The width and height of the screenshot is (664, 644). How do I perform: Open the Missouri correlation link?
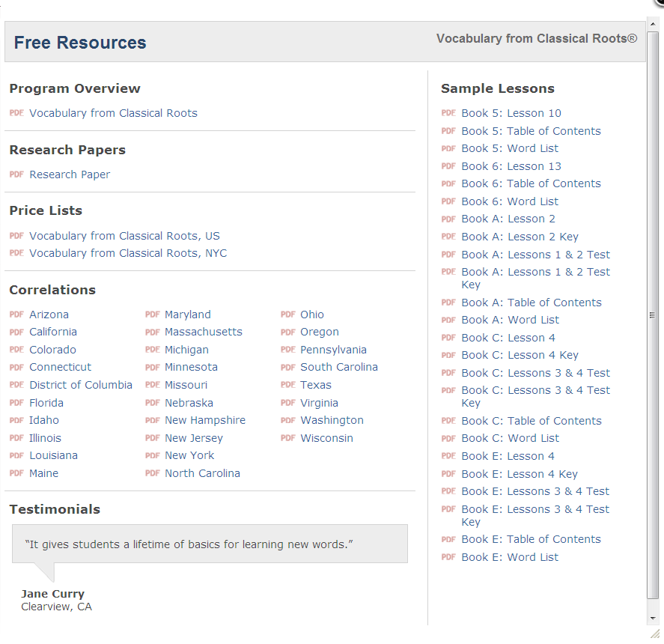click(186, 385)
